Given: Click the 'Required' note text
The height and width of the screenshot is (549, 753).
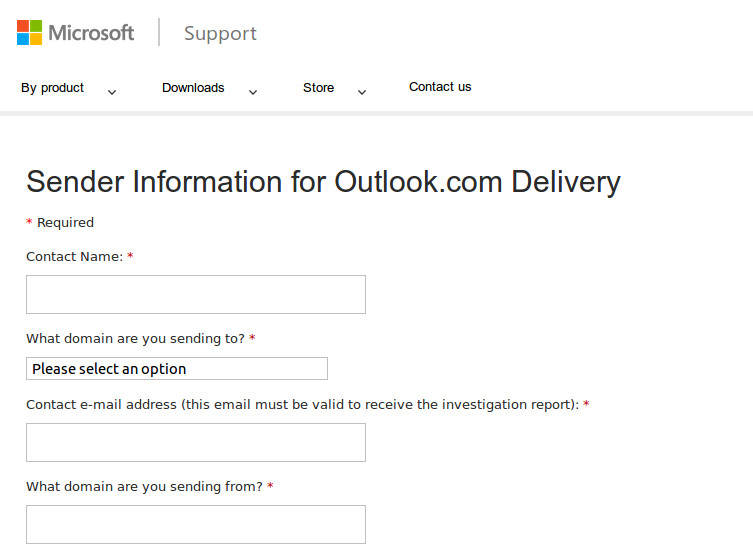Looking at the screenshot, I should coord(65,222).
